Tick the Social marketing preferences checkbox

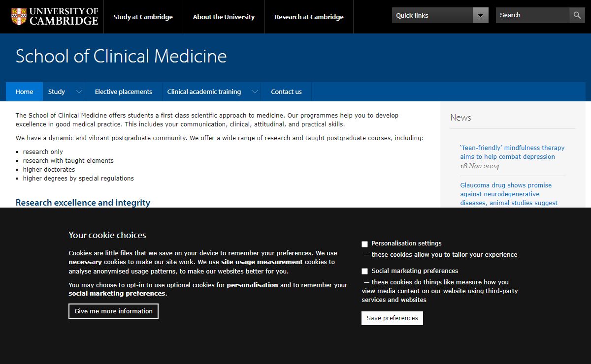365,272
